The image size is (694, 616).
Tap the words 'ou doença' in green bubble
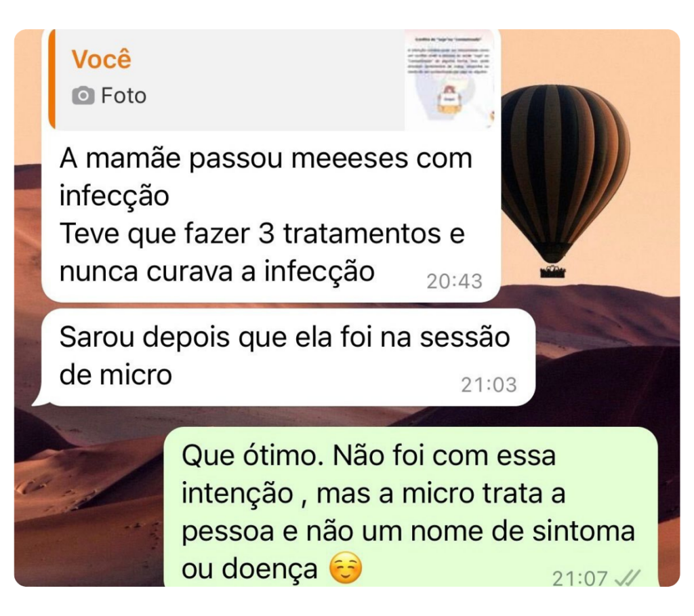[249, 569]
